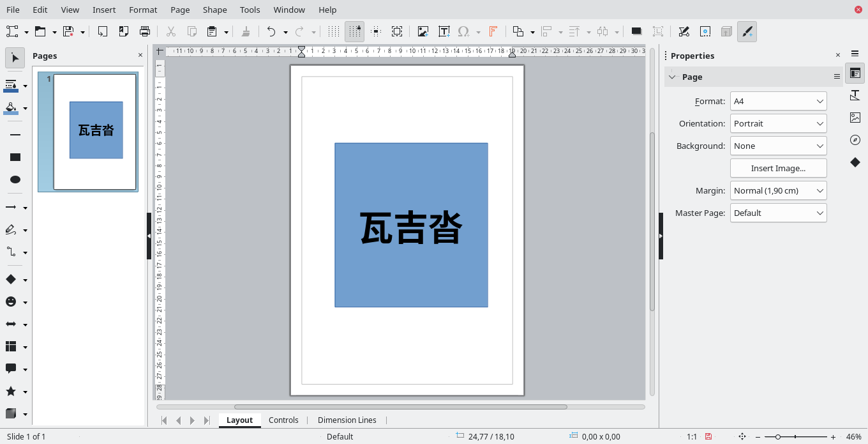868x444 pixels.
Task: Open the Navigator from the sidebar
Action: coord(855,140)
